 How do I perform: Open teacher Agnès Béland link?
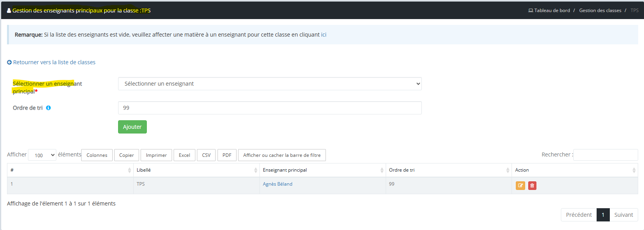pos(277,184)
